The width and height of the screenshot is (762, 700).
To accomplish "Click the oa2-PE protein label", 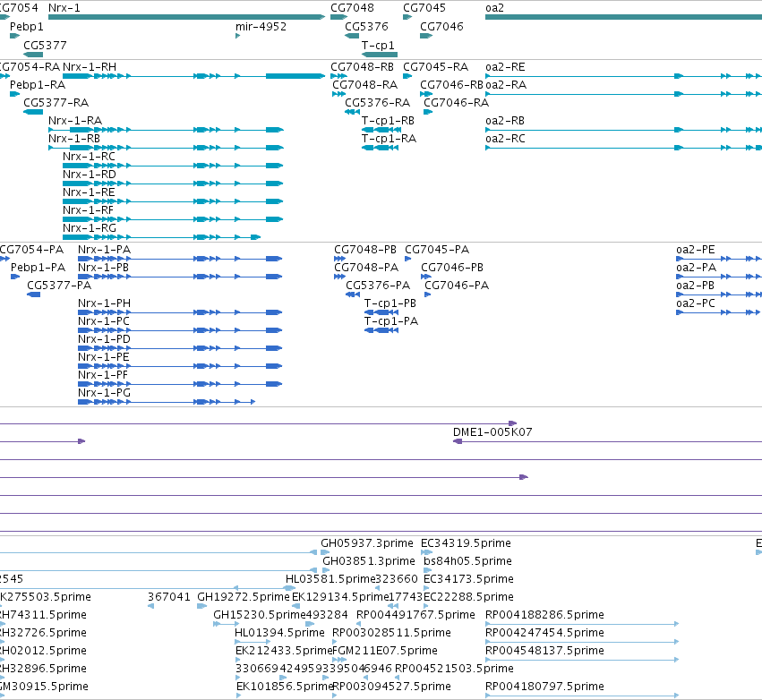I will (696, 250).
